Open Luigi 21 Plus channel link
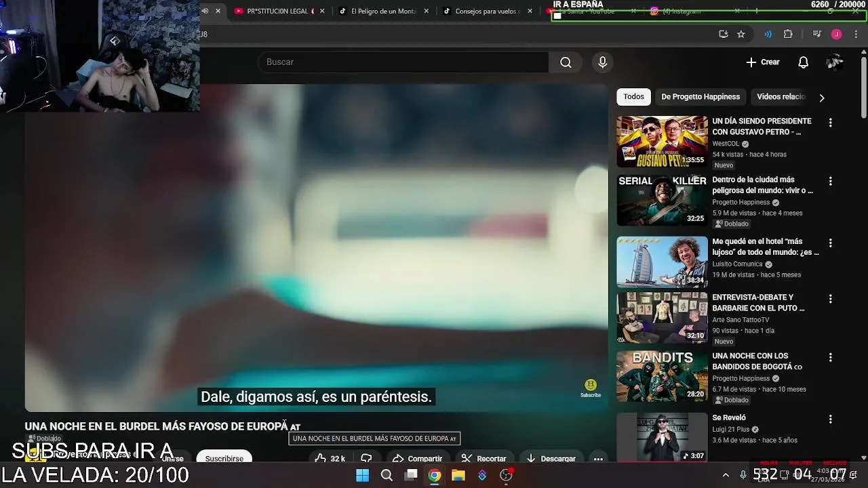Viewport: 868px width, 488px height. [x=730, y=430]
